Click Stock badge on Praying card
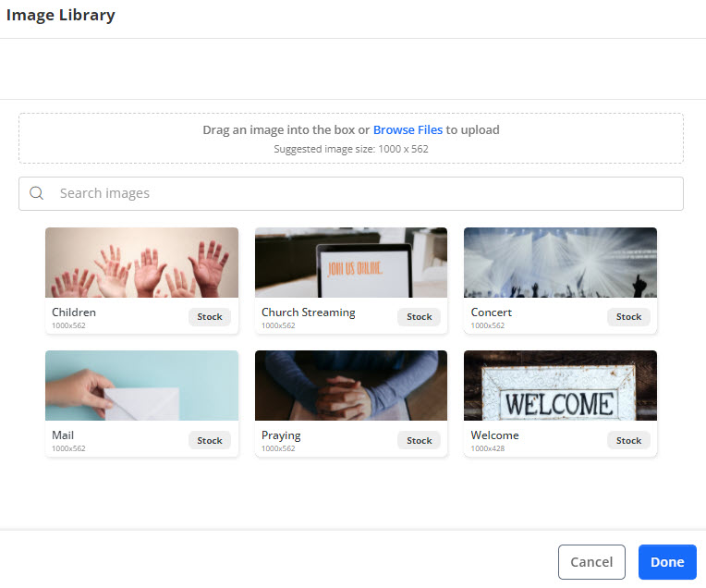 (419, 440)
